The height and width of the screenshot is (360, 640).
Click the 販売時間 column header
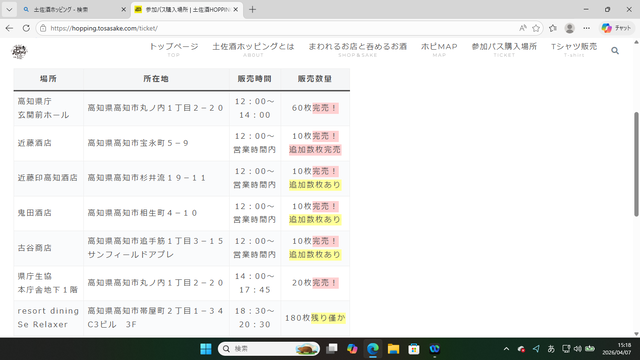[255, 79]
